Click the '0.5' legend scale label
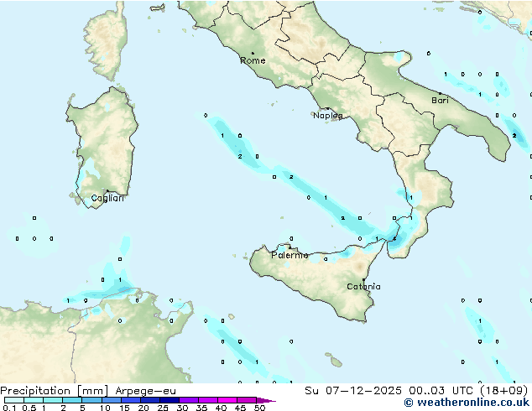532x411 pixels. (29, 408)
